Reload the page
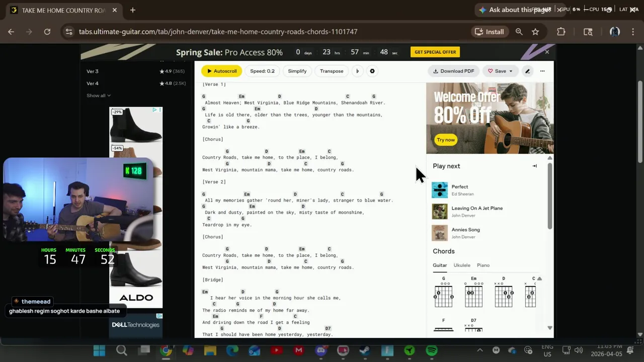This screenshot has height=362, width=644. 47,32
